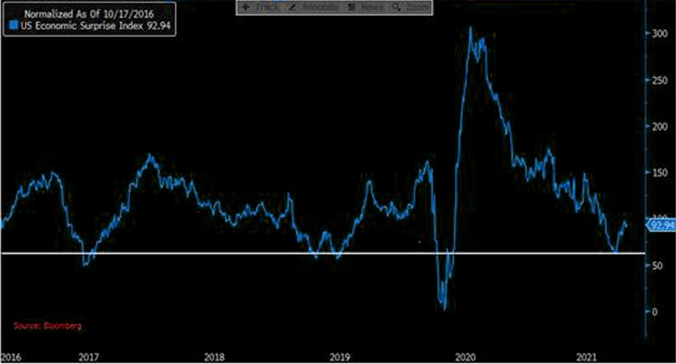Click the 300 y-axis label
The image size is (676, 364).
click(x=660, y=33)
